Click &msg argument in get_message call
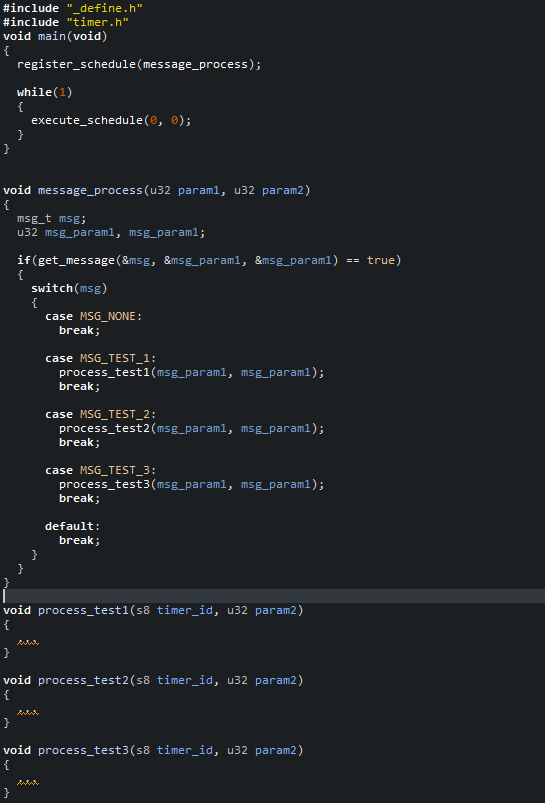The width and height of the screenshot is (545, 803). coord(136,260)
